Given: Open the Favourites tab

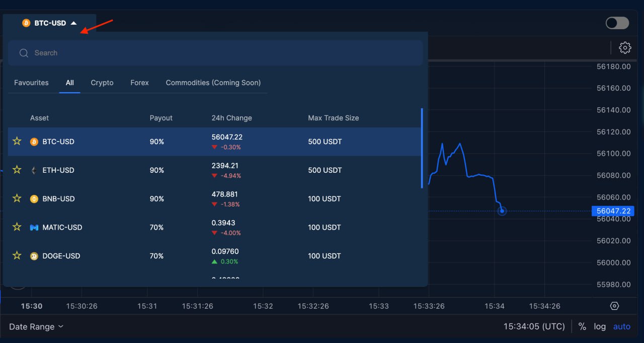Looking at the screenshot, I should [x=31, y=83].
